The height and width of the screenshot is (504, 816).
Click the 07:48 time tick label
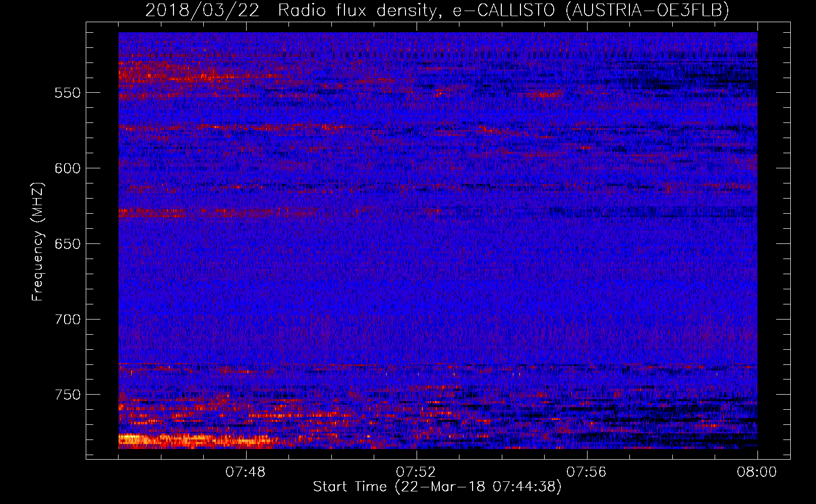tap(246, 472)
